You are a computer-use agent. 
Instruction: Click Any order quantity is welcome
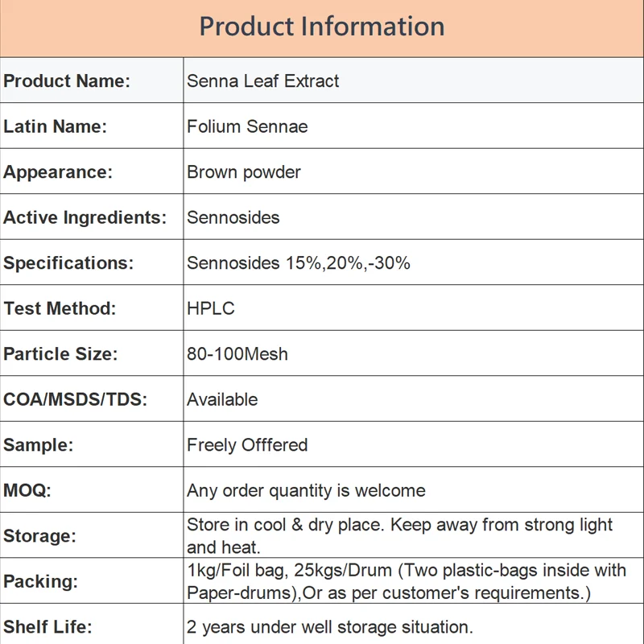(x=307, y=491)
